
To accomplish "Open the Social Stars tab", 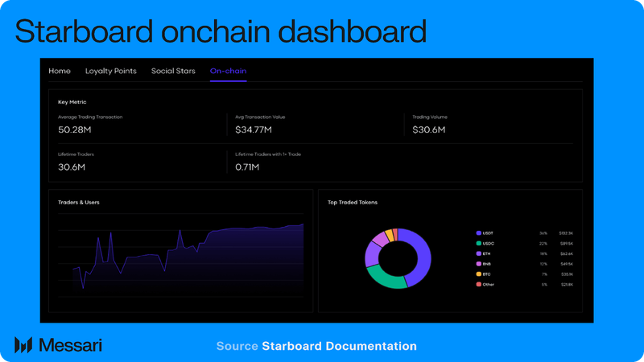I will 173,71.
